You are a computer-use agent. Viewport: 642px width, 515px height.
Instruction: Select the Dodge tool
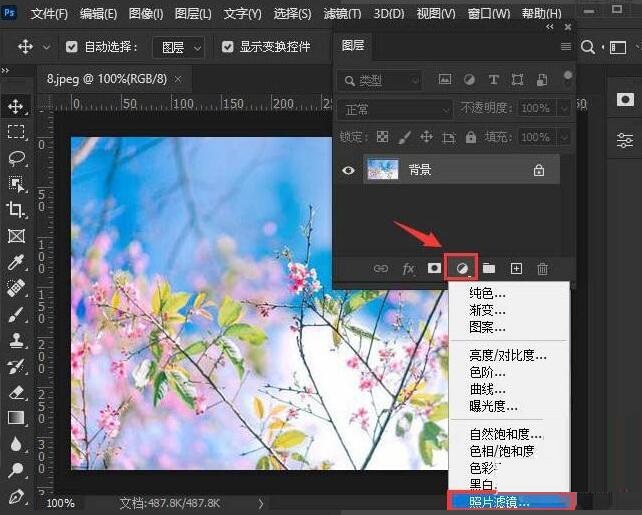[16, 470]
